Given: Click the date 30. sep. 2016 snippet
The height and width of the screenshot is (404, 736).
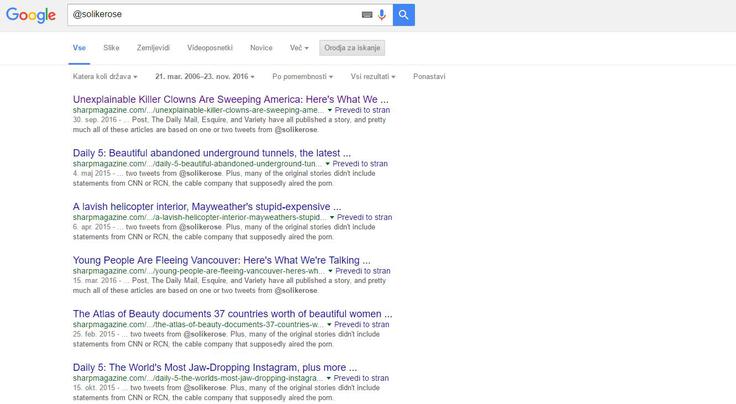Looking at the screenshot, I should pos(95,120).
